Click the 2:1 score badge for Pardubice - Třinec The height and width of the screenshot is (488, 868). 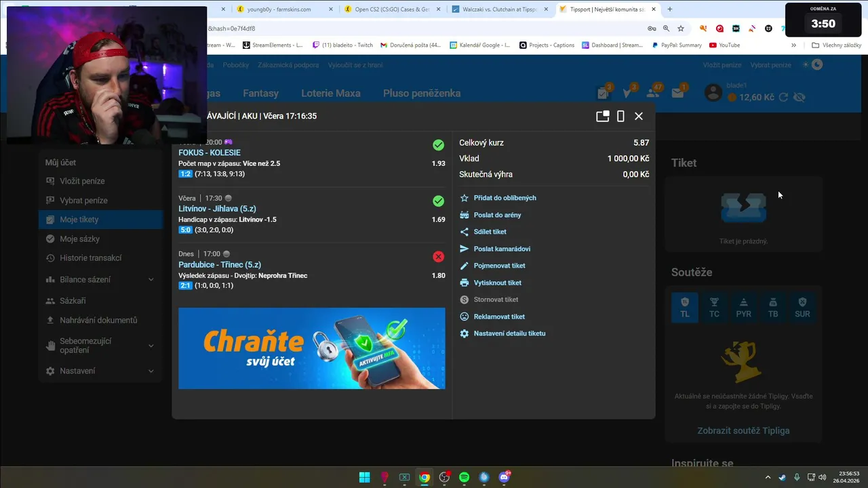coord(185,285)
